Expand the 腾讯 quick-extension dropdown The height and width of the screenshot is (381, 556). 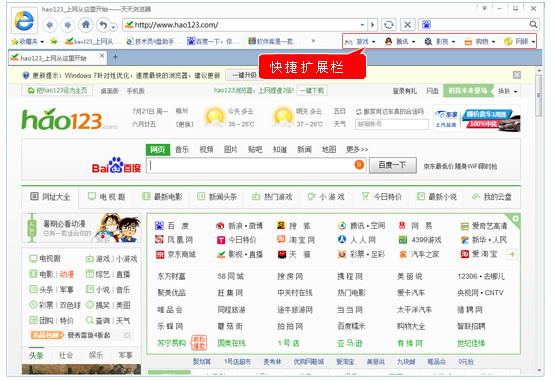[x=413, y=42]
